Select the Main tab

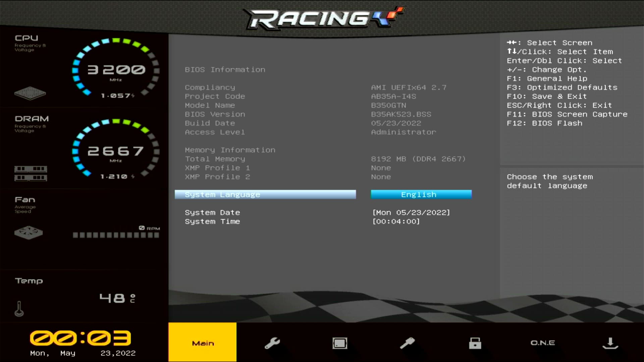click(x=203, y=343)
